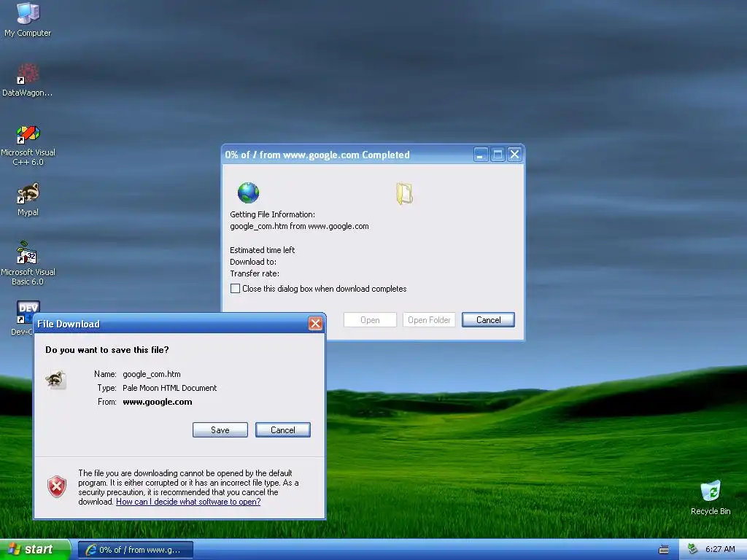747x560 pixels.
Task: Click the disabled maximize button on progress window
Action: tap(498, 155)
